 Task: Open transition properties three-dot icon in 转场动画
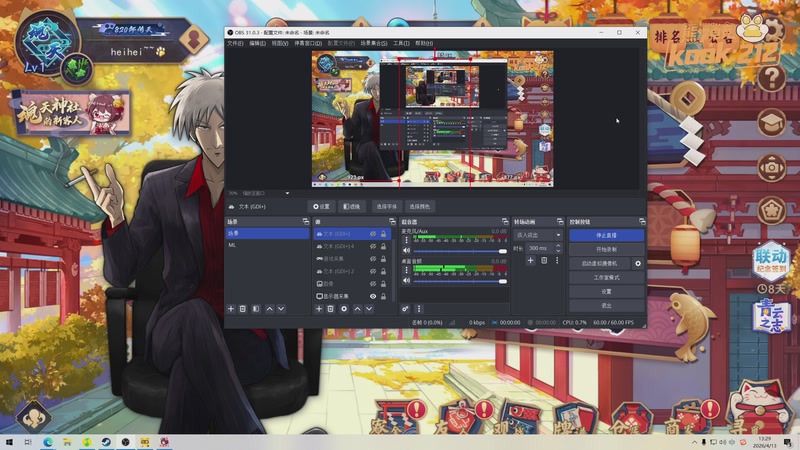[x=557, y=260]
